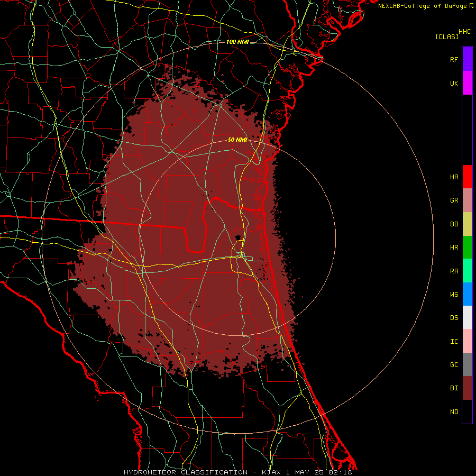Click the 100 NMI range ring label
This screenshot has height=476, width=476.
click(237, 42)
